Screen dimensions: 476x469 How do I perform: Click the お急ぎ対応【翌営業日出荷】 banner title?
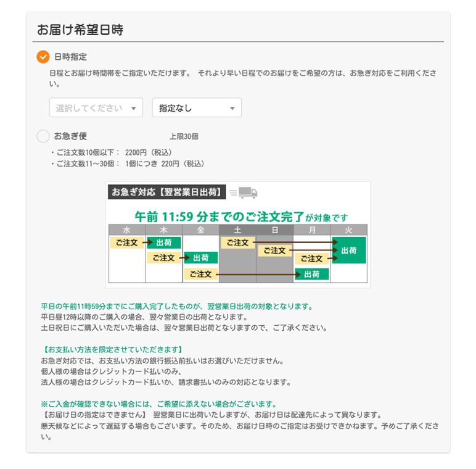pyautogui.click(x=166, y=192)
